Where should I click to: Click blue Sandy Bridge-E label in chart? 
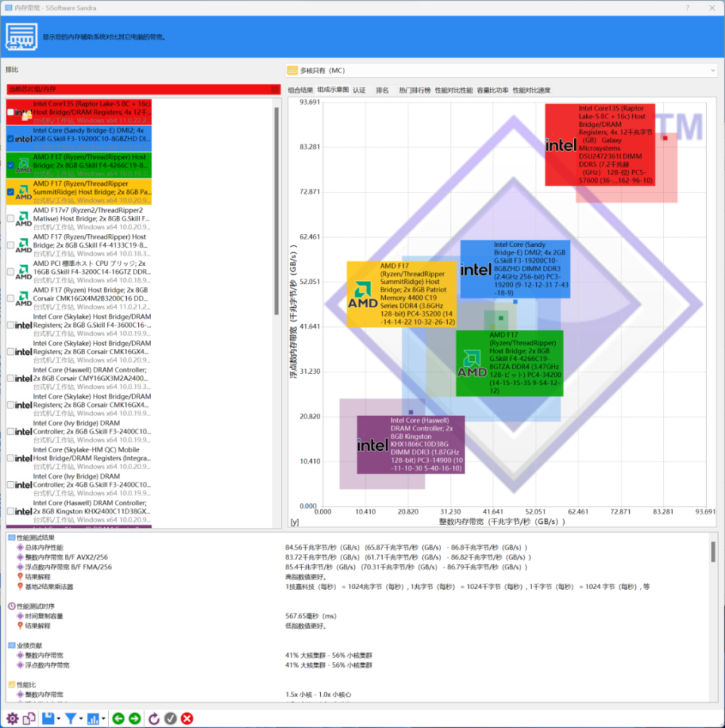pos(515,269)
